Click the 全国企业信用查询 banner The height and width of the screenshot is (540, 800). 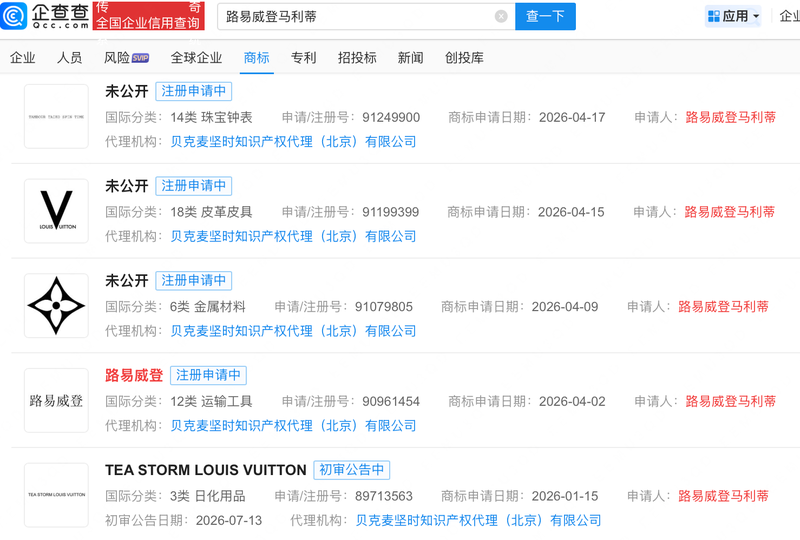point(148,16)
